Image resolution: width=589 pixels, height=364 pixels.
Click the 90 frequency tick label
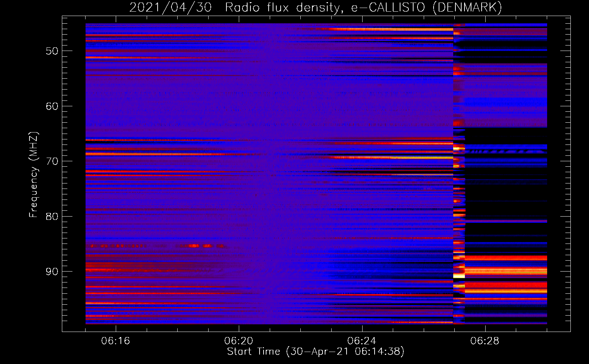coord(52,272)
